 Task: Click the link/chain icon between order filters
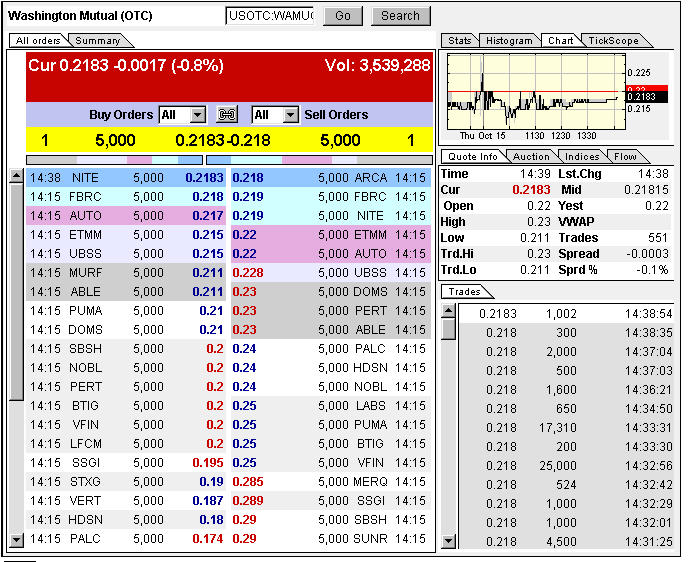[x=227, y=115]
